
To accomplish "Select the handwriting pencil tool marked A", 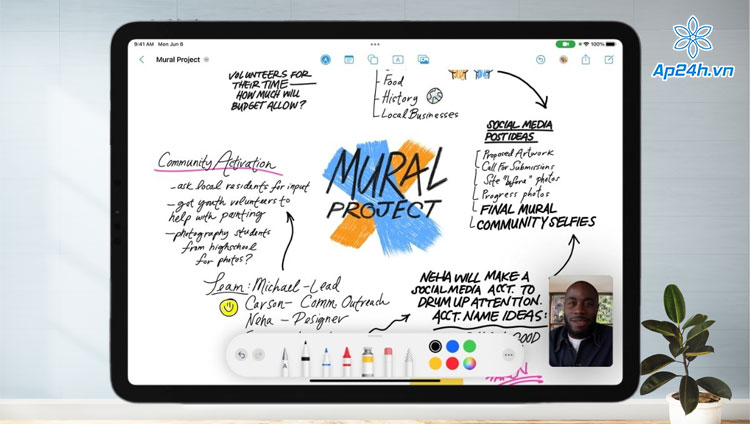I will coord(285,362).
